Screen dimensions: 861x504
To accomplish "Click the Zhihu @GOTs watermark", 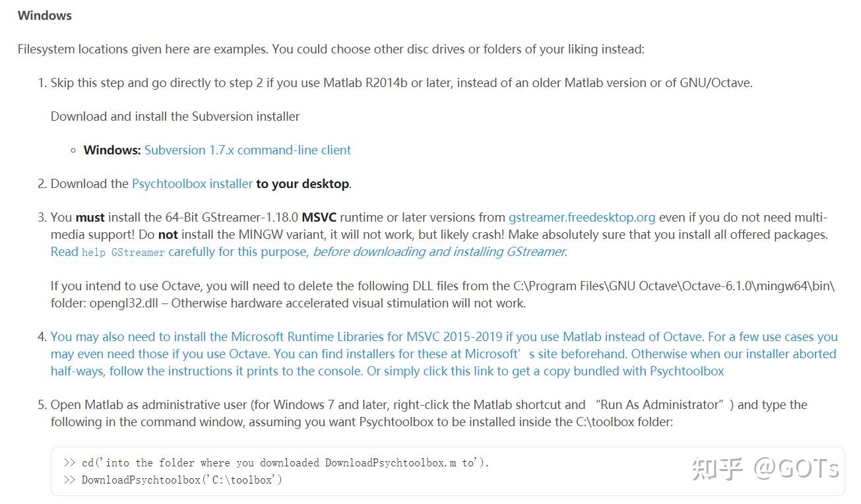I will (x=765, y=468).
